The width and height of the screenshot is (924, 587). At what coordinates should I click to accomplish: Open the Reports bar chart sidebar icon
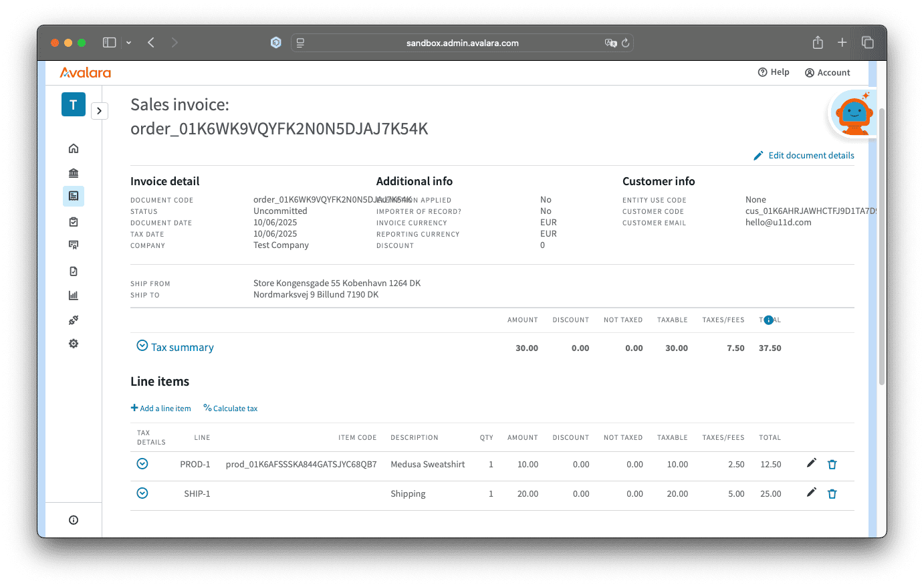point(74,296)
